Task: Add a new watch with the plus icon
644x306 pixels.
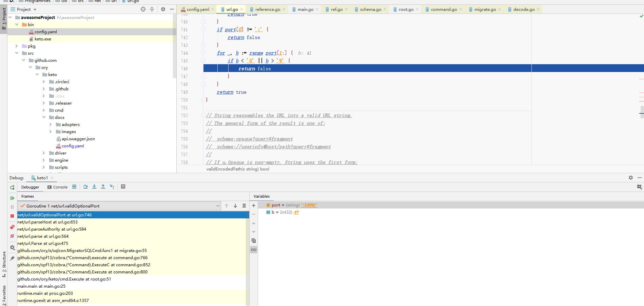Action: [x=254, y=205]
